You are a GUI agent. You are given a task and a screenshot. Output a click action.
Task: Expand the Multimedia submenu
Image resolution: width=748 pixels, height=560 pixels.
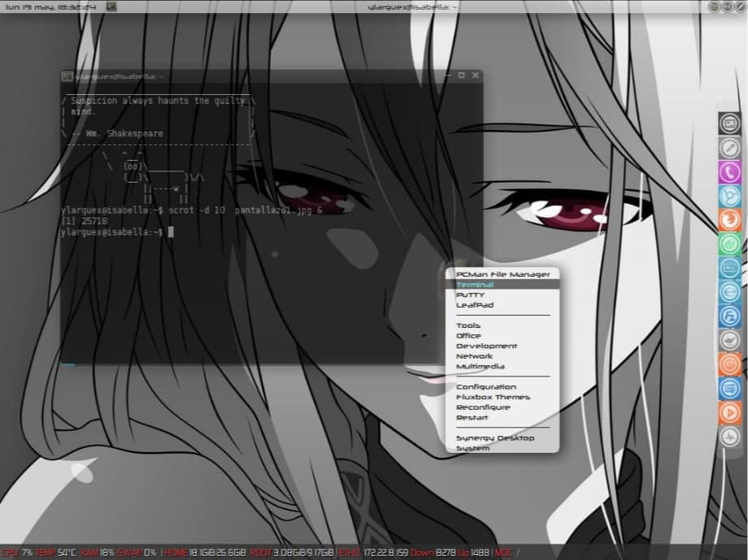point(480,367)
